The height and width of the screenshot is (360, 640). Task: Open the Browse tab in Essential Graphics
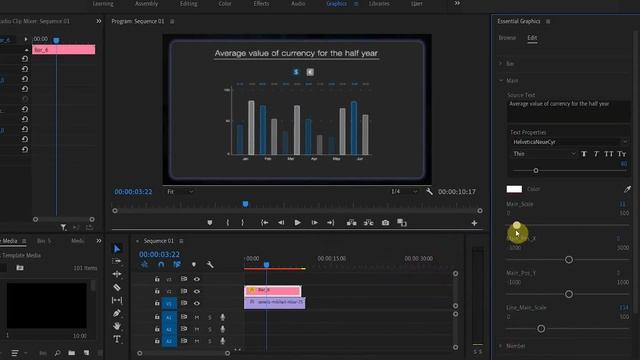[x=507, y=38]
